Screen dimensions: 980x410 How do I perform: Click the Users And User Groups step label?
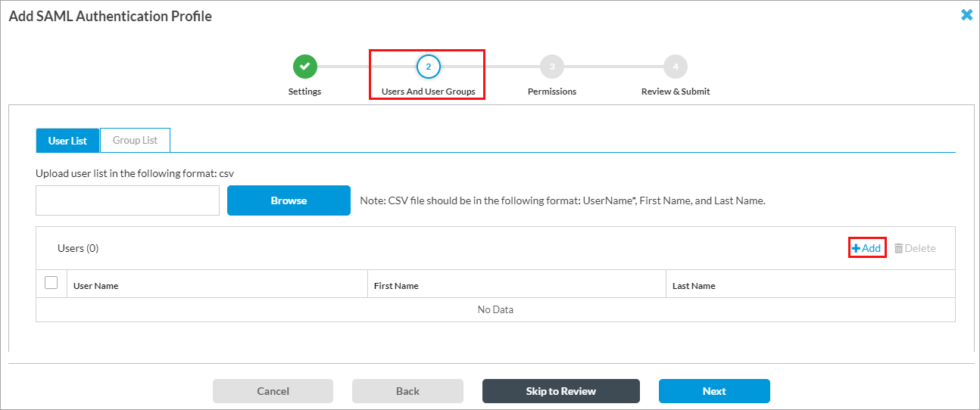(428, 92)
